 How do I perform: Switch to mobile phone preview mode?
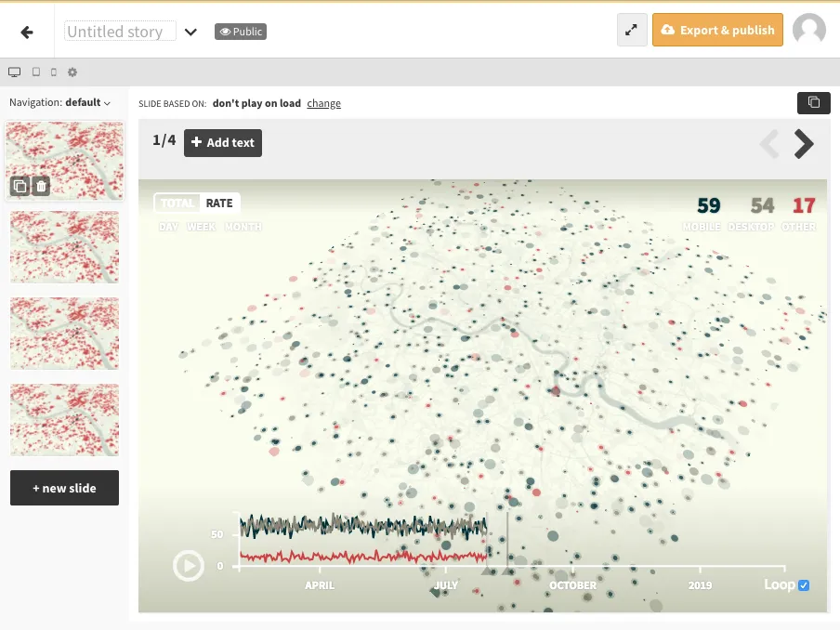[x=54, y=72]
